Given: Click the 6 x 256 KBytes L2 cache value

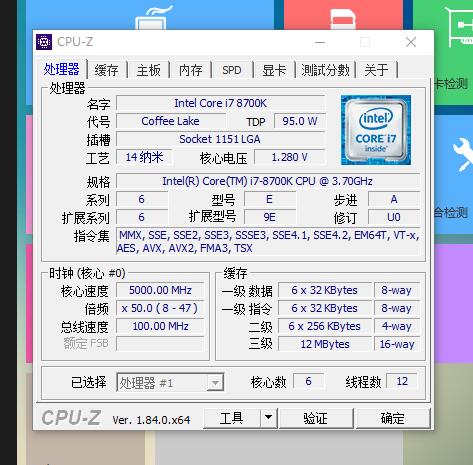Looking at the screenshot, I should coord(325,326).
